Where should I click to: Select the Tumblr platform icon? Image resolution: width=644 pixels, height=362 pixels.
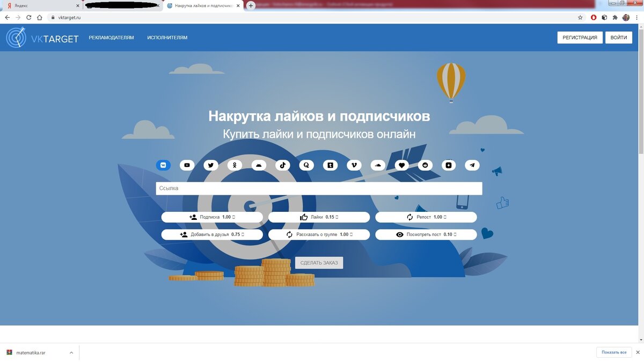[330, 165]
